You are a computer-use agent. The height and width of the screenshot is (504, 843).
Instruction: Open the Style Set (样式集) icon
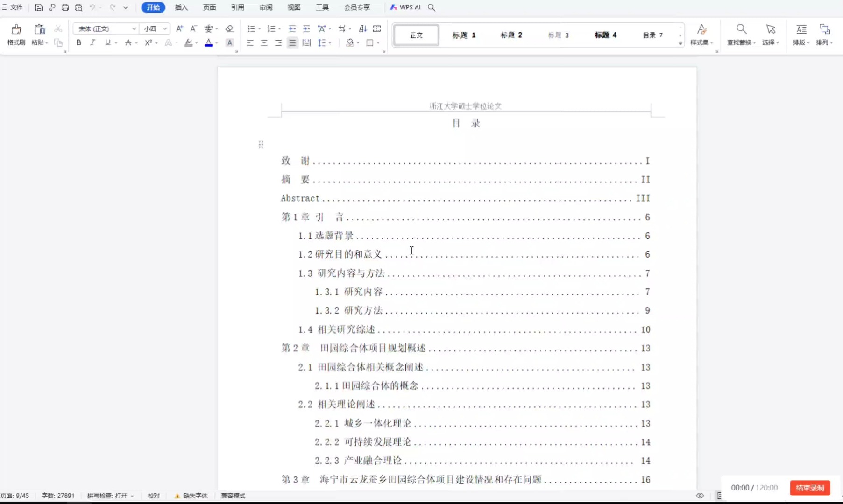point(701,29)
